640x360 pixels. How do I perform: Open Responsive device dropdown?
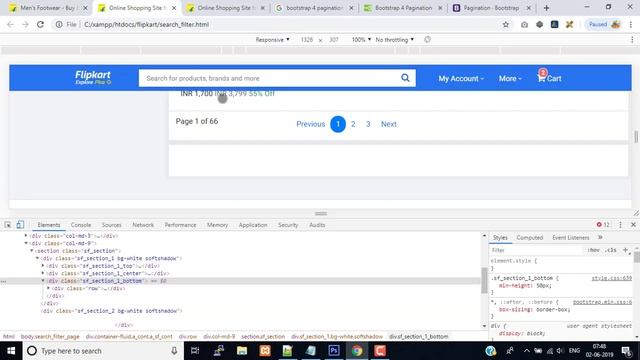point(273,40)
